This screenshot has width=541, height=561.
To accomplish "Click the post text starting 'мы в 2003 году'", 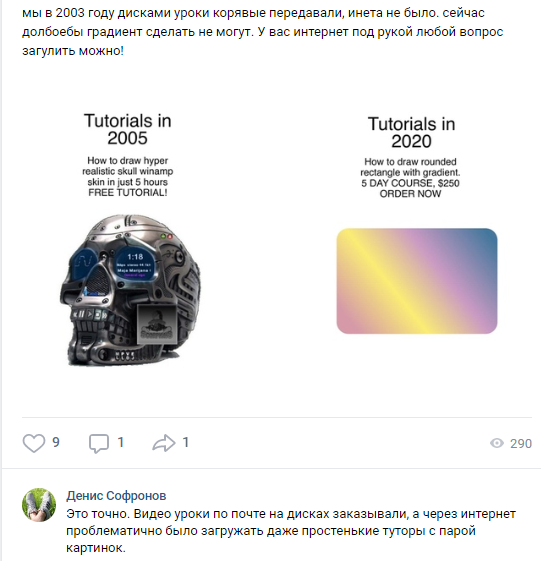I will coord(263,32).
